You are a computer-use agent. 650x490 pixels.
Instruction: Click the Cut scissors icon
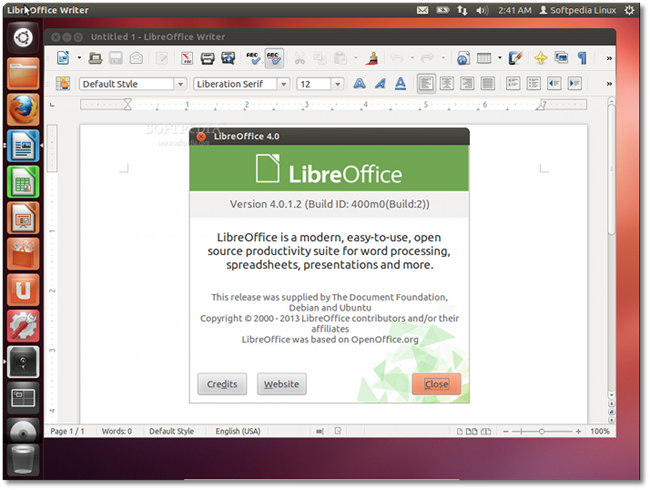pos(299,58)
